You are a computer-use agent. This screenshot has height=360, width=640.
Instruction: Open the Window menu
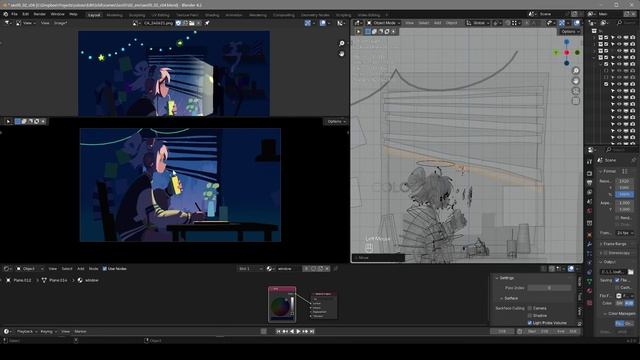(x=58, y=14)
